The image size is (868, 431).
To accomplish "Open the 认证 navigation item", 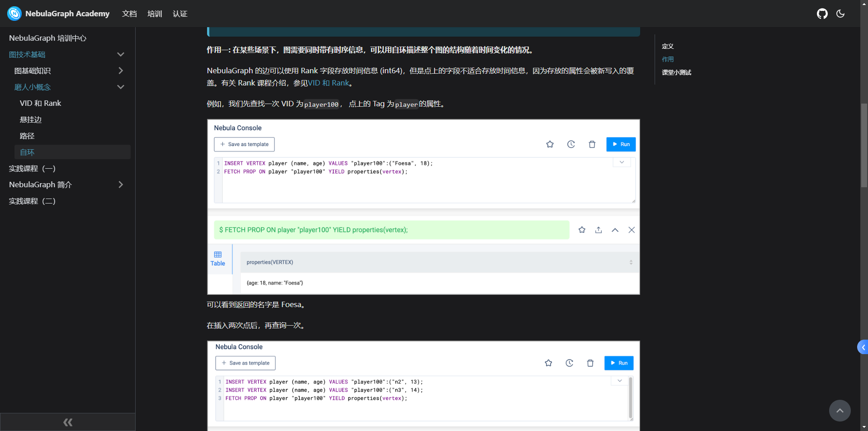I will tap(180, 14).
